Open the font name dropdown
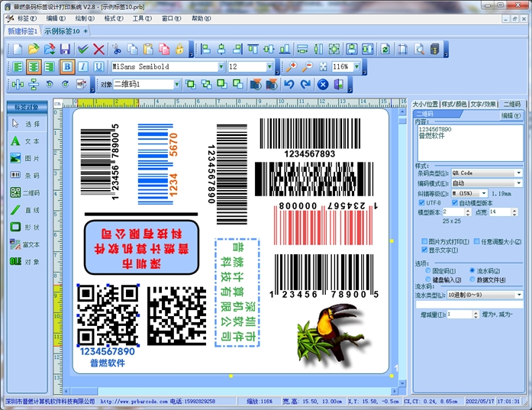The image size is (532, 410). (221, 67)
